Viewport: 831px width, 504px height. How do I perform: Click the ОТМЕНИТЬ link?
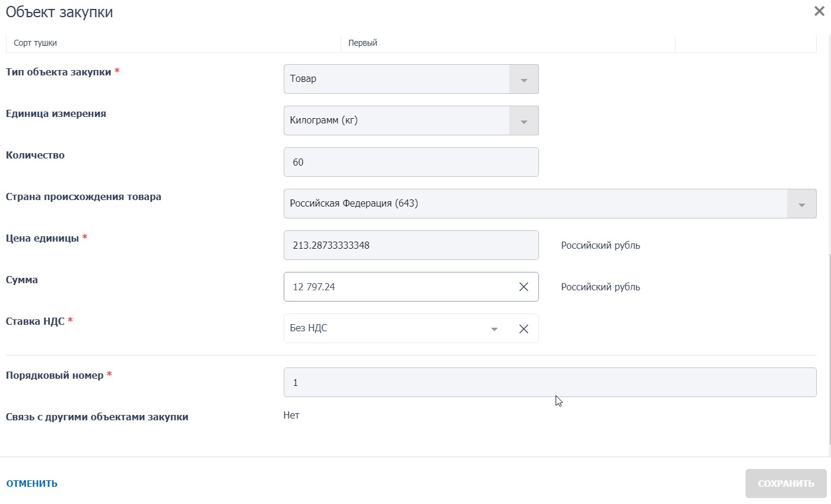[32, 483]
